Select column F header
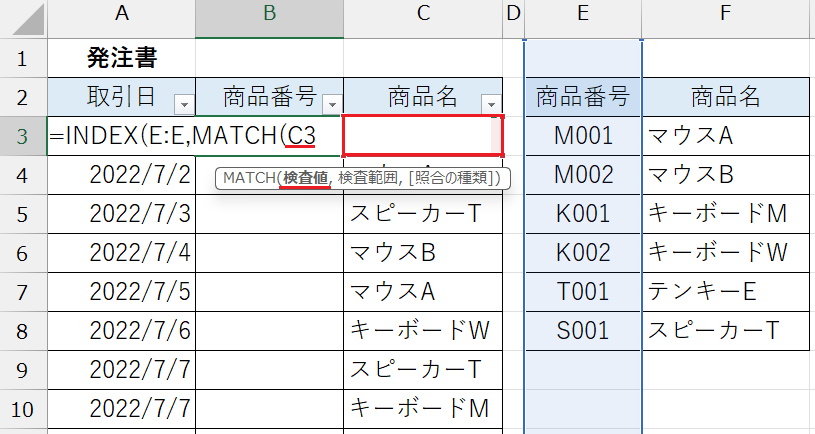815x434 pixels. click(x=726, y=19)
